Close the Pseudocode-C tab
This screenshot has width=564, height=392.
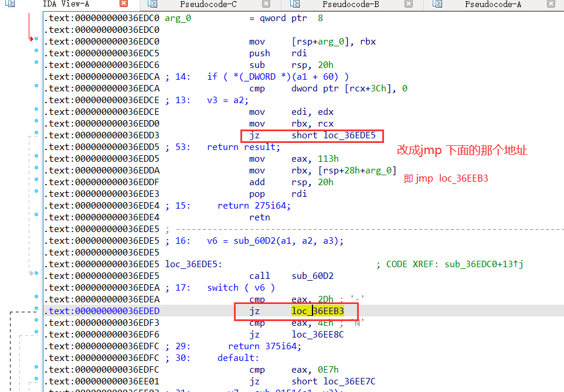coord(266,4)
